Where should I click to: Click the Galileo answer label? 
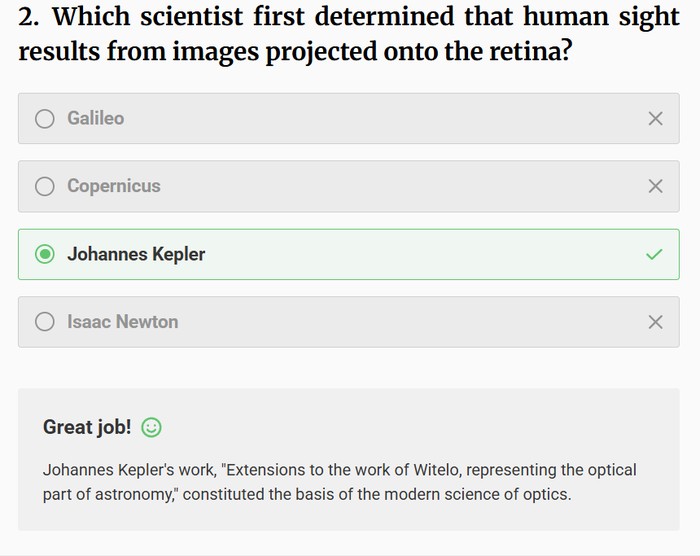coord(96,118)
